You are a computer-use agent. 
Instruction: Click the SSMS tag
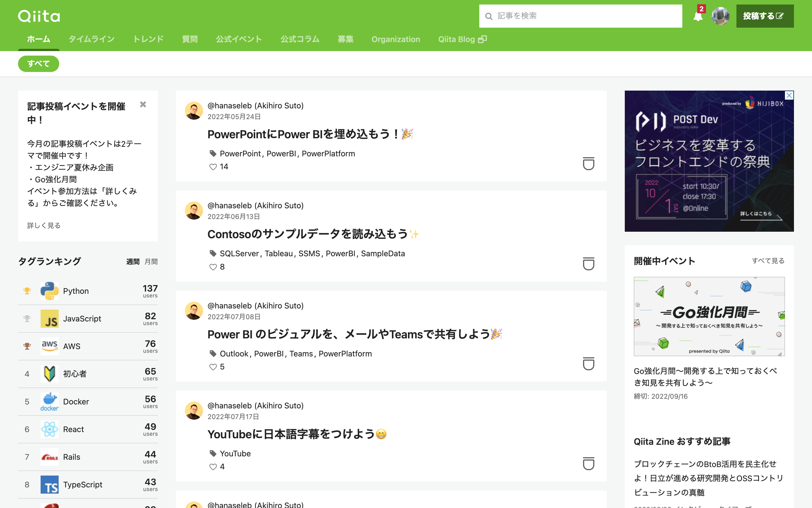point(309,254)
